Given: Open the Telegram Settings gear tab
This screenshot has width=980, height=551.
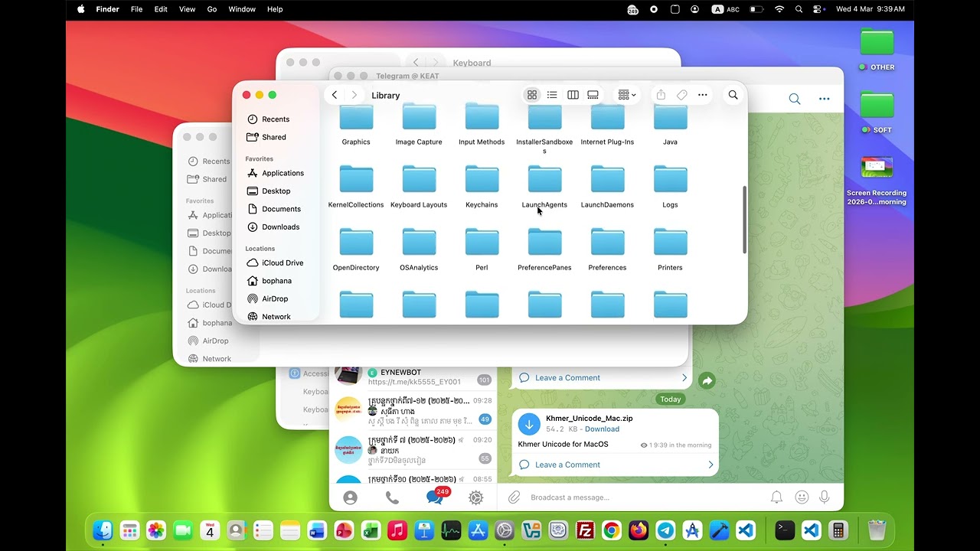Looking at the screenshot, I should click(475, 497).
